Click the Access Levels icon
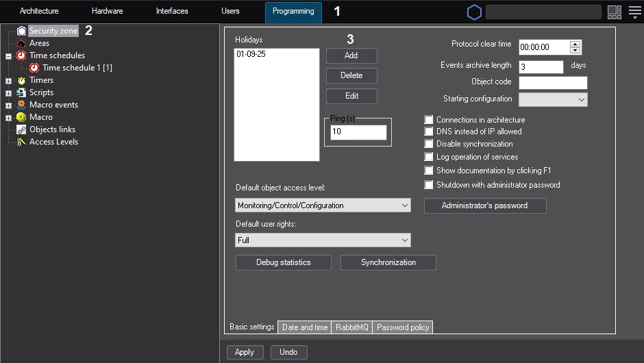This screenshot has height=363, width=644. click(21, 142)
